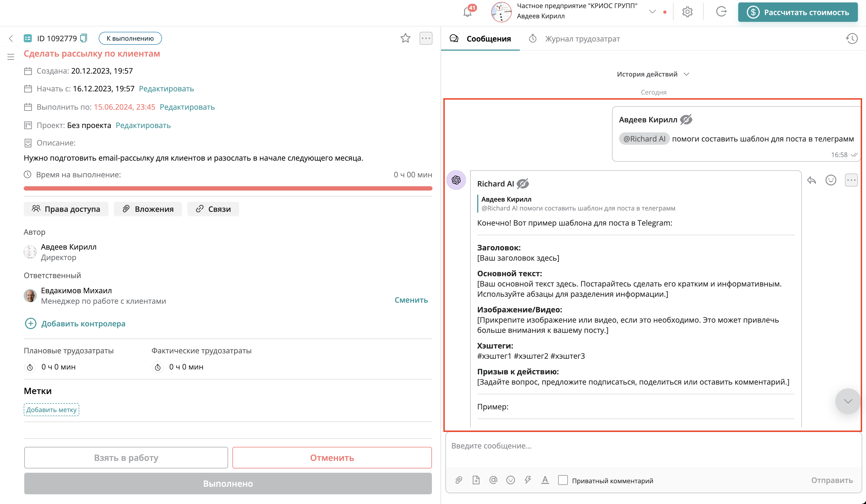Select the Сообщения tab
The height and width of the screenshot is (504, 866).
coord(488,39)
